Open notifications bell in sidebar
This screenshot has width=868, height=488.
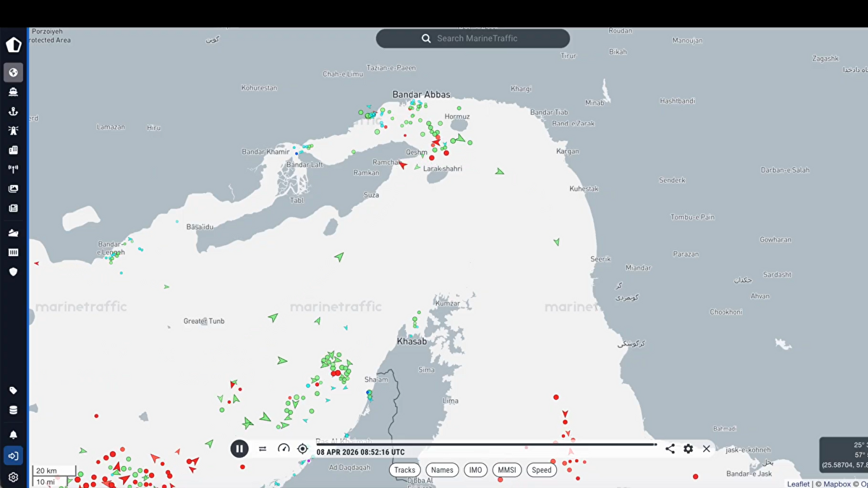pyautogui.click(x=13, y=435)
